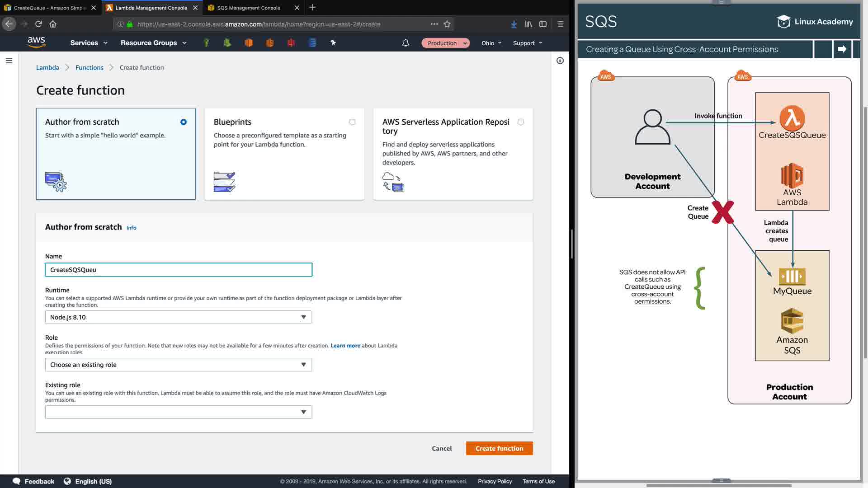Click the AWS logo home icon

pyautogui.click(x=36, y=42)
